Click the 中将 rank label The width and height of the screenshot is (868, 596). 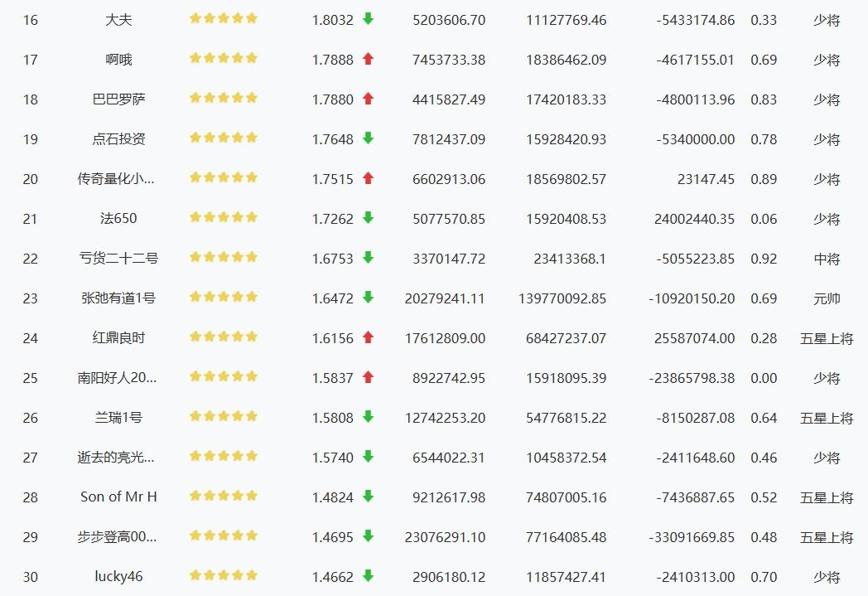tap(827, 259)
